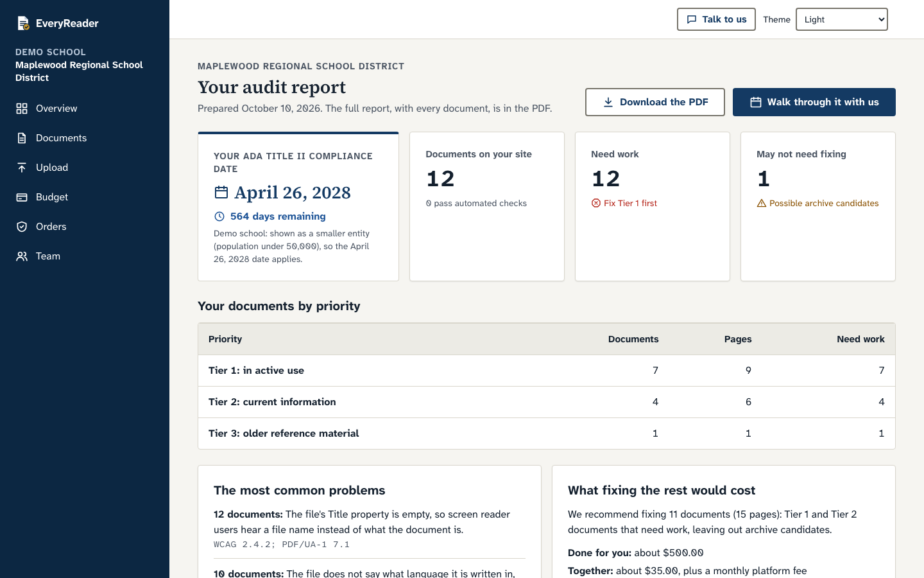This screenshot has width=924, height=578.
Task: Open the Documents section
Action: [61, 138]
